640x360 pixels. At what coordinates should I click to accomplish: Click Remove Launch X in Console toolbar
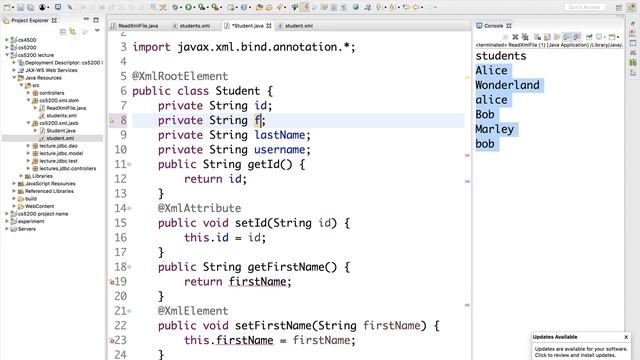coord(515,37)
